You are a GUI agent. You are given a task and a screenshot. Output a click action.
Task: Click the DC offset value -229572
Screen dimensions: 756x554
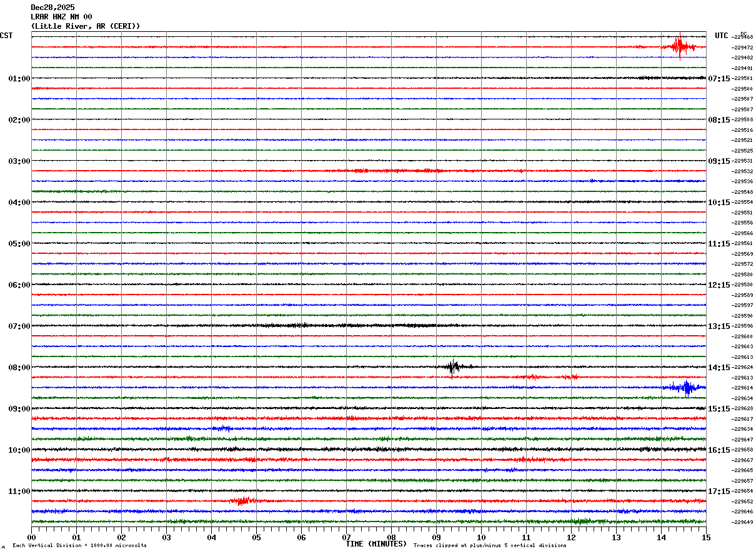pyautogui.click(x=742, y=264)
